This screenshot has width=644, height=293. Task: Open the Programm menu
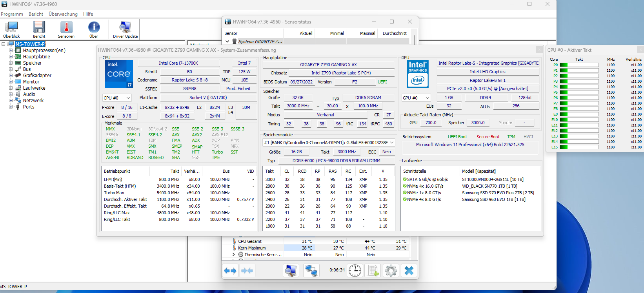(12, 14)
